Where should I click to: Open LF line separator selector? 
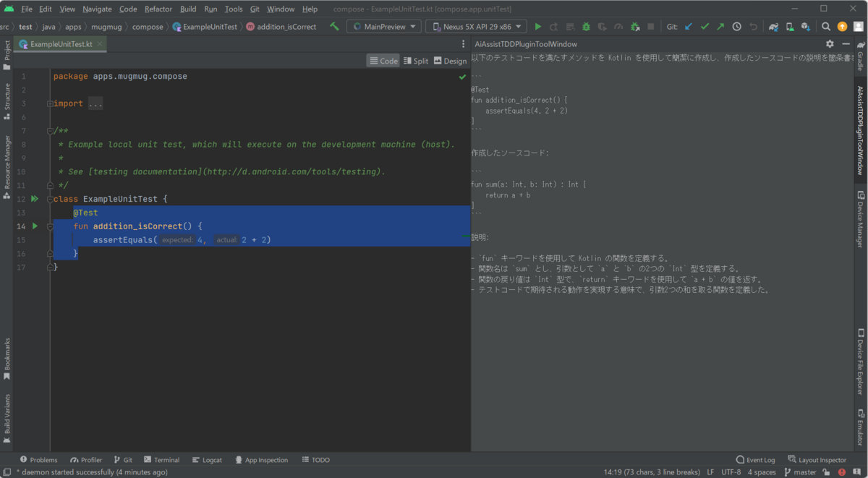pyautogui.click(x=710, y=472)
